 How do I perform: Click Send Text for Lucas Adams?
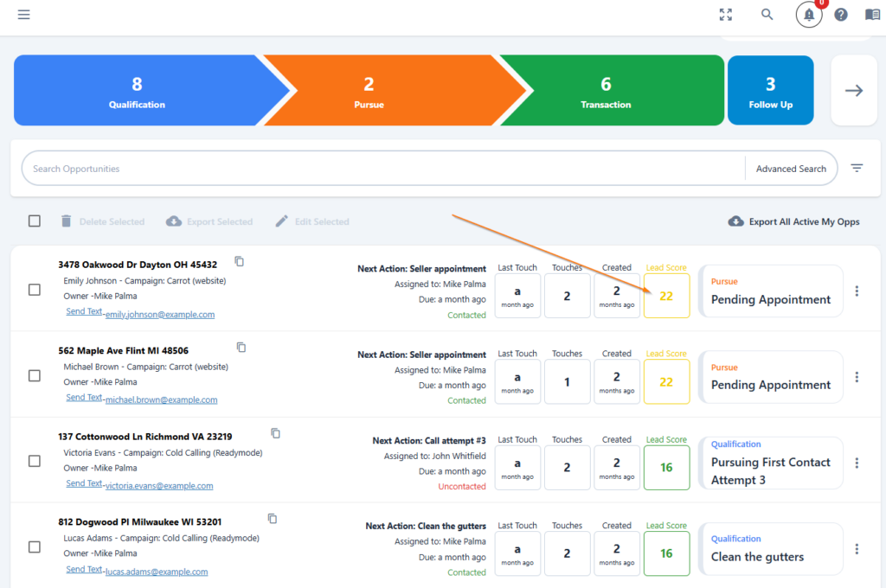(84, 569)
